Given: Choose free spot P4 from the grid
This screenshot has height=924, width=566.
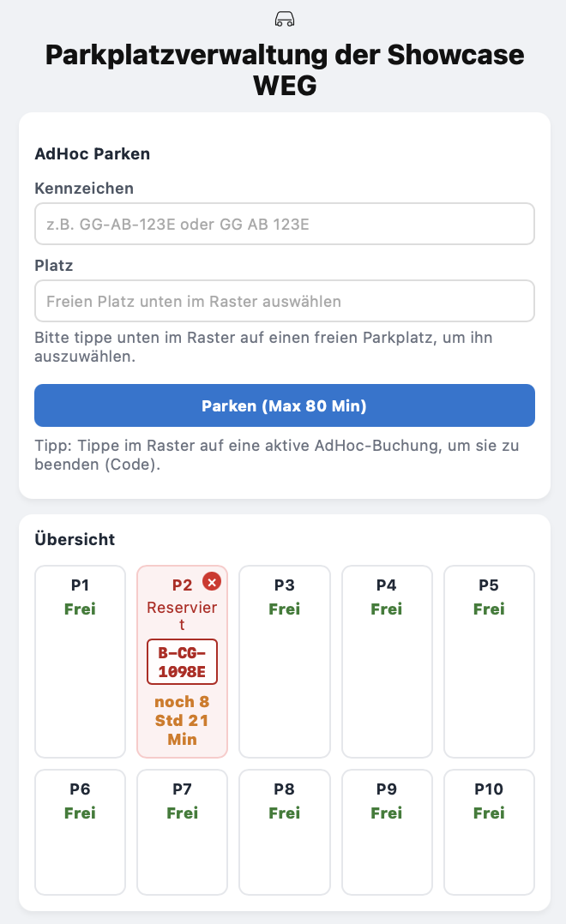Looking at the screenshot, I should point(387,661).
